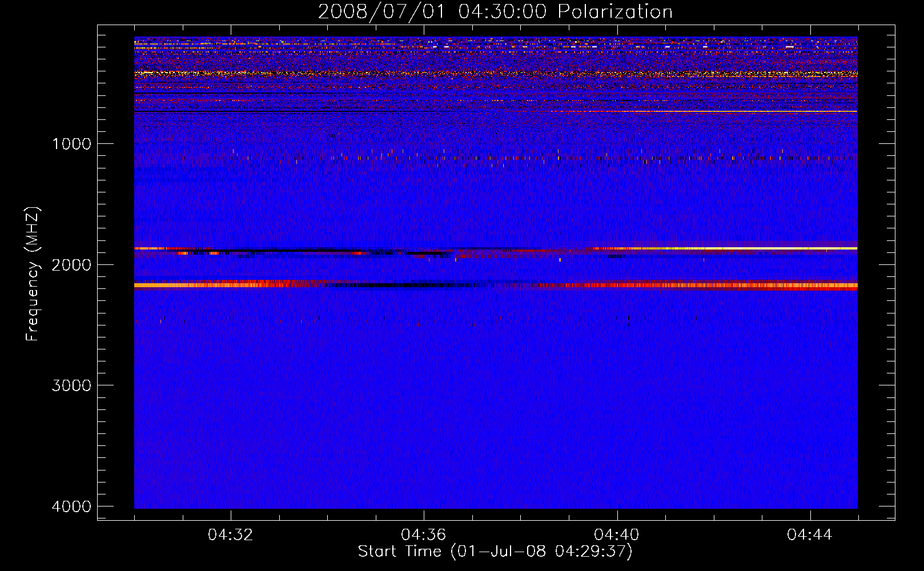Click the 04:32 time tick label
The width and height of the screenshot is (924, 571).
[x=231, y=535]
